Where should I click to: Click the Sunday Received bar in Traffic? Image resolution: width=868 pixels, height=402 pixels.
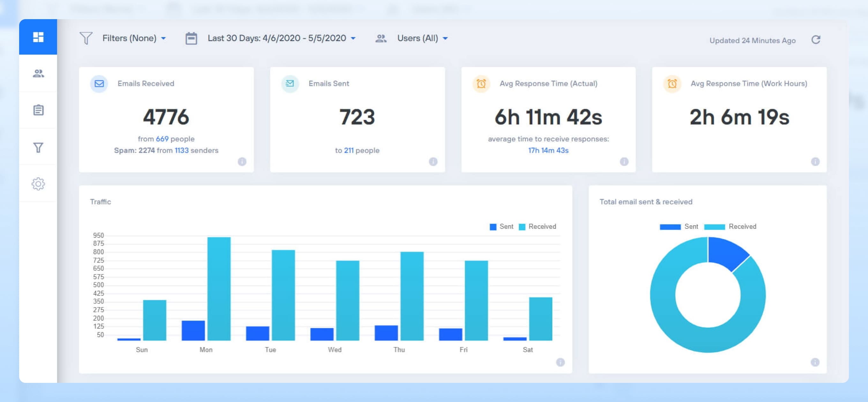click(155, 320)
